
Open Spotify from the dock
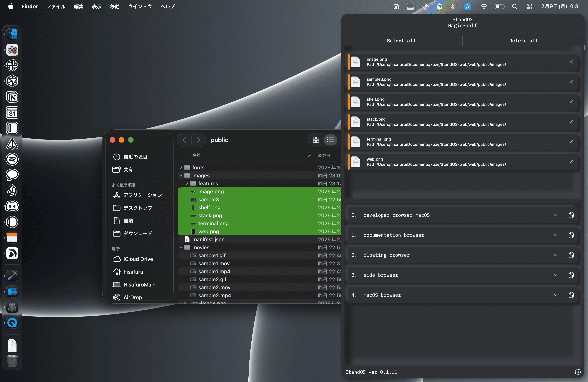click(x=12, y=159)
